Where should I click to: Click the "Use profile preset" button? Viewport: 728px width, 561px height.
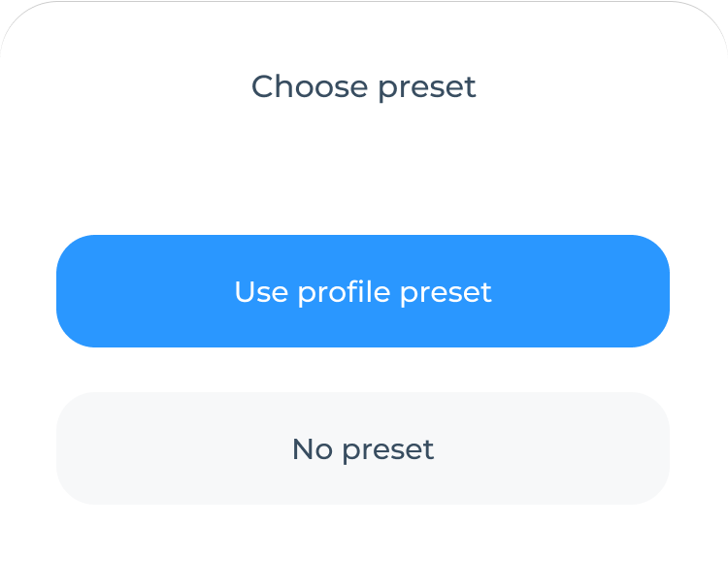tap(363, 291)
